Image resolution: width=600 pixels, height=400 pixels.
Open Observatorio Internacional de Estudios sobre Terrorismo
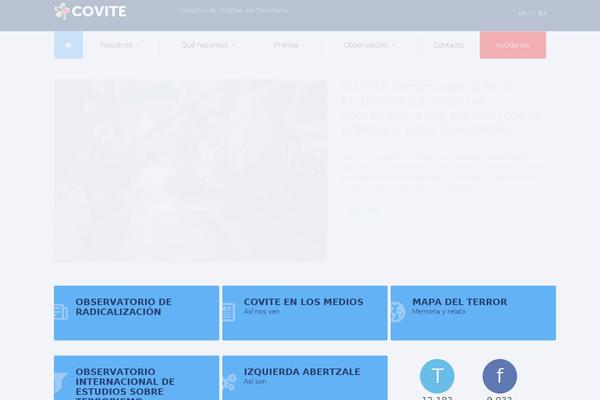tap(137, 378)
